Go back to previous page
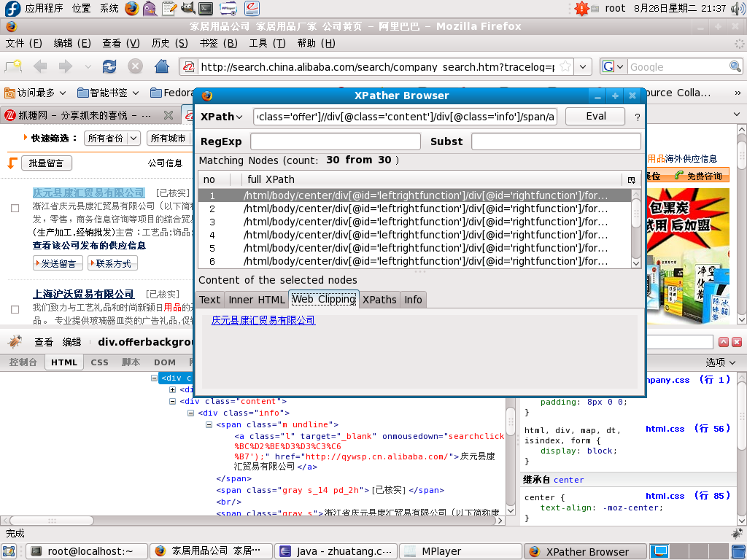The width and height of the screenshot is (747, 560). pos(40,66)
